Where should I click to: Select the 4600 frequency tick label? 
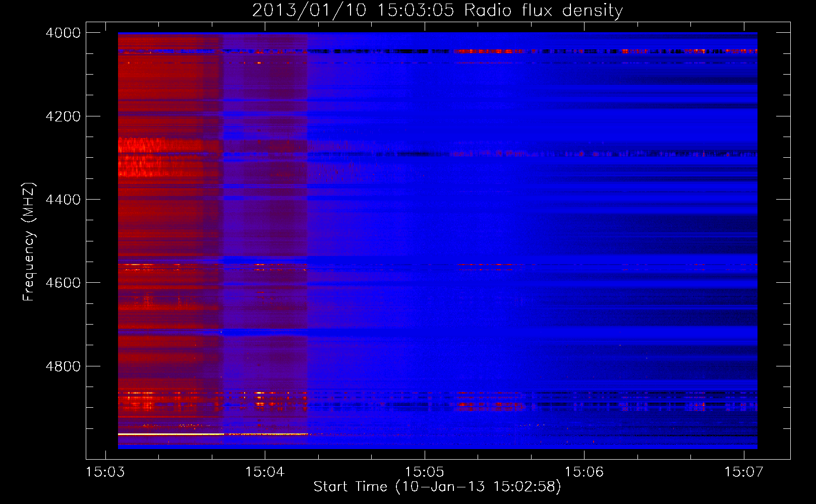[x=63, y=283]
